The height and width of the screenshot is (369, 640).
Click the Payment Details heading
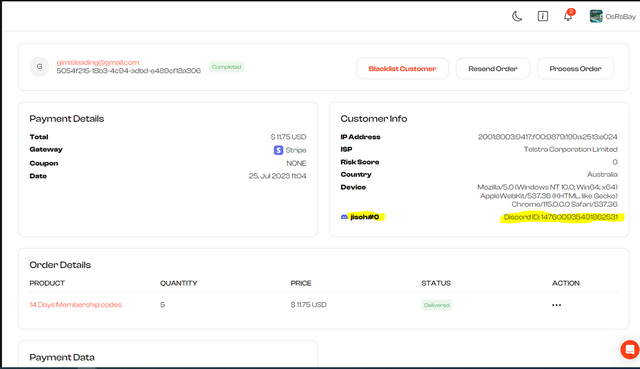67,119
